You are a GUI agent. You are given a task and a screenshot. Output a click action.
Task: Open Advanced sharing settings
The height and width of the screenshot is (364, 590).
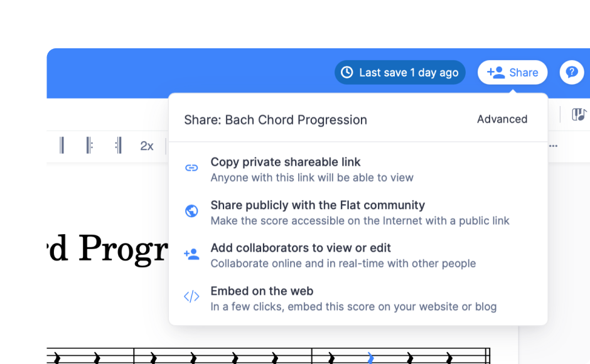point(501,119)
